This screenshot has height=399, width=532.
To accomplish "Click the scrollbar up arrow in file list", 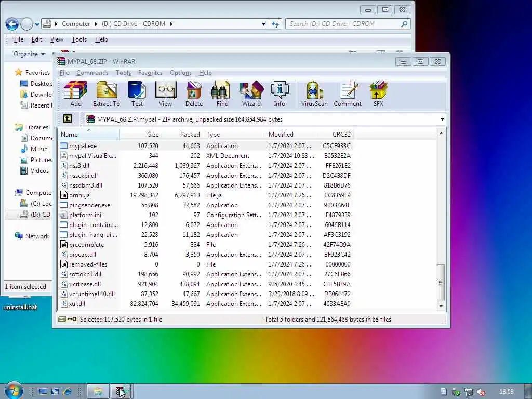I will pyautogui.click(x=441, y=134).
